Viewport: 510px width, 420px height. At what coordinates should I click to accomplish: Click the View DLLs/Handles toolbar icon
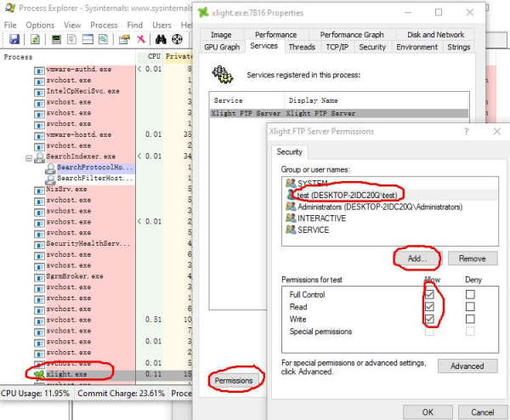pos(103,39)
